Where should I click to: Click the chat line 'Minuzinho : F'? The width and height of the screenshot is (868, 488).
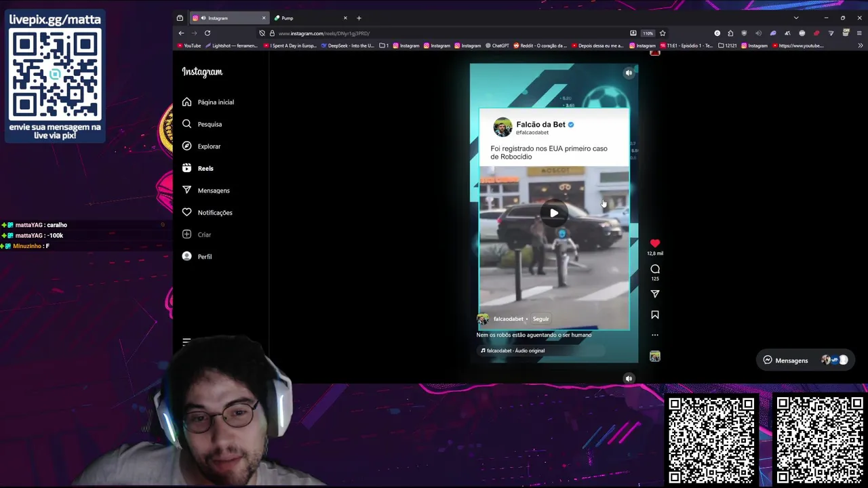click(x=26, y=246)
